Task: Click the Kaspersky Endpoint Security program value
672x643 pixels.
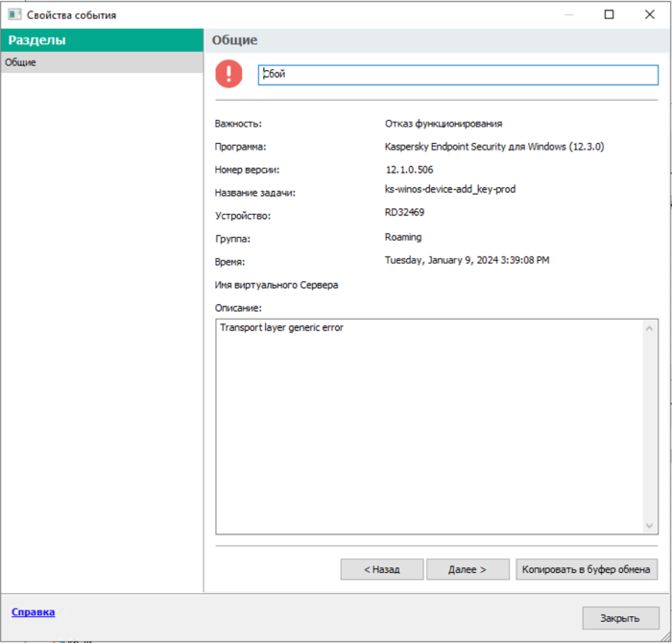Action: pyautogui.click(x=494, y=147)
